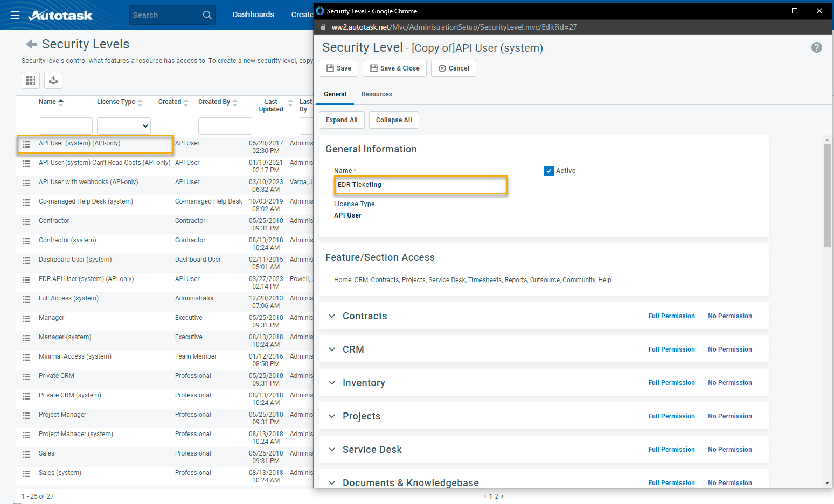Click the Name column filter field
The height and width of the screenshot is (504, 834).
pos(66,126)
